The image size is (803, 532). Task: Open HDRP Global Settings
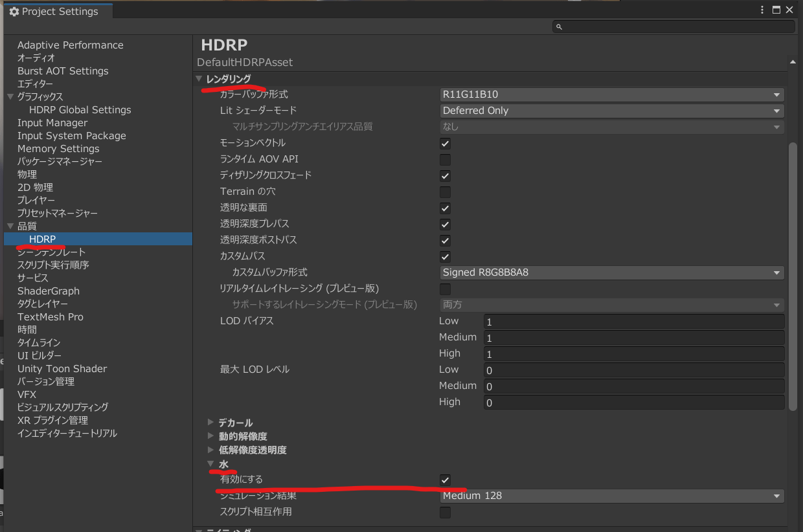coord(80,110)
